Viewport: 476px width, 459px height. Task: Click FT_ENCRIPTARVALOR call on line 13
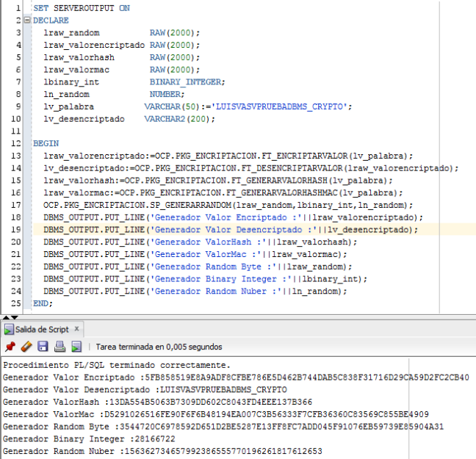click(x=305, y=156)
